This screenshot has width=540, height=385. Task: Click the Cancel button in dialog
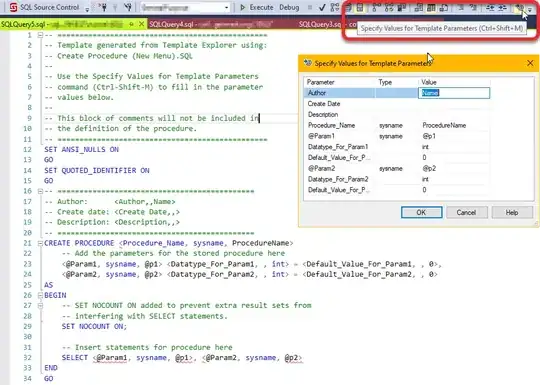[467, 212]
